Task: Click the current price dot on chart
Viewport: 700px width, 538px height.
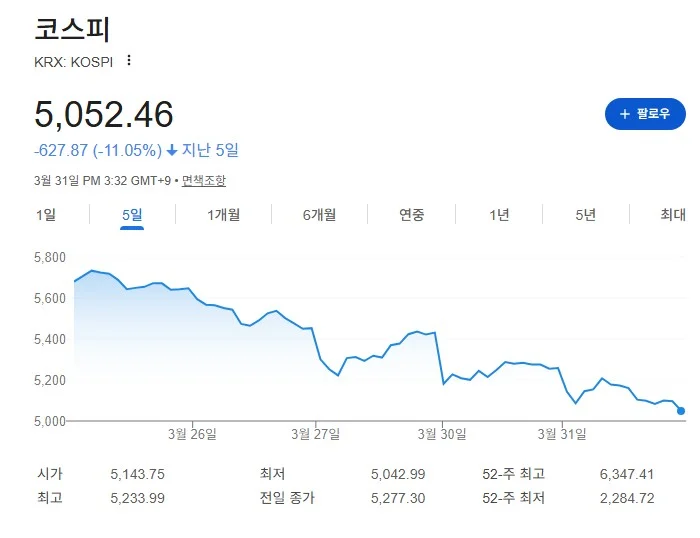Action: [x=681, y=411]
